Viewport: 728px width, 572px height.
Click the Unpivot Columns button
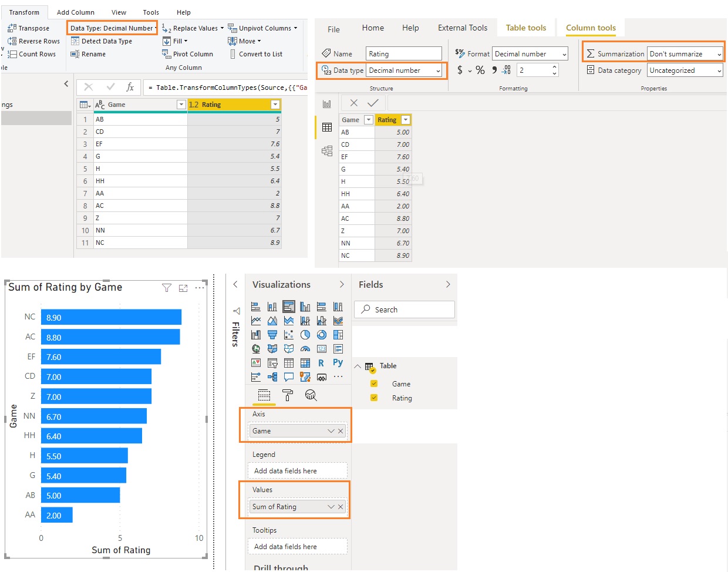click(x=262, y=28)
